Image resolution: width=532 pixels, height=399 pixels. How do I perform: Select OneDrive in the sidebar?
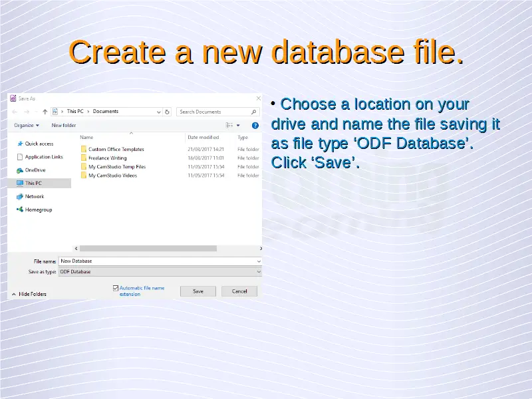35,170
